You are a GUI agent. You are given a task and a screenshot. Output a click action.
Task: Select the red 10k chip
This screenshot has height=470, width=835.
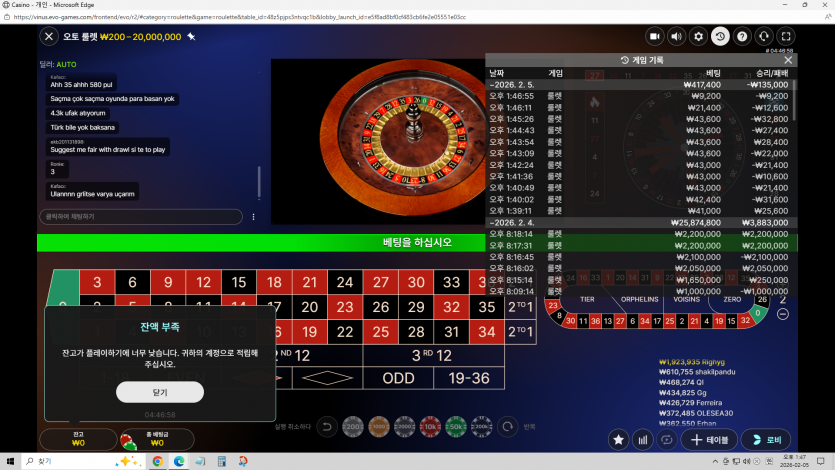[x=430, y=426]
